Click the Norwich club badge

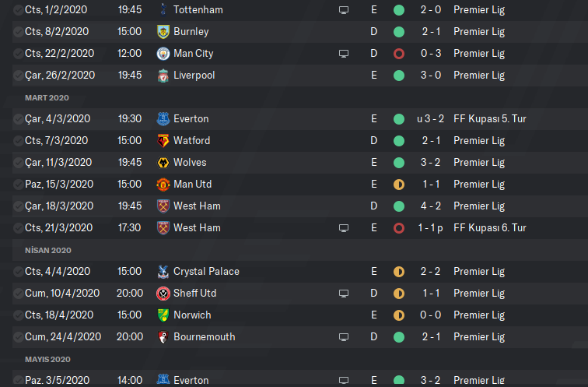coord(163,315)
